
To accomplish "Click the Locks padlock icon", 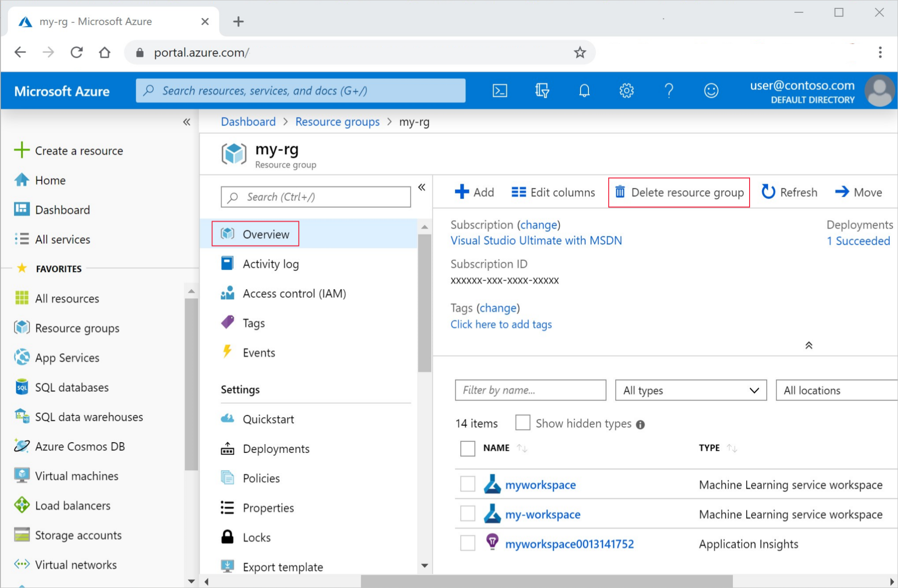I will [226, 537].
